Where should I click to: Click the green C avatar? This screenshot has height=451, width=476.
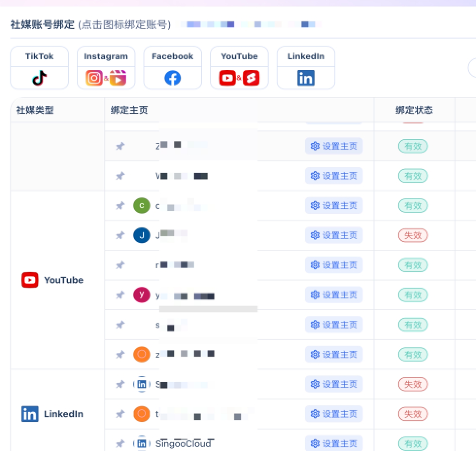[x=141, y=206]
